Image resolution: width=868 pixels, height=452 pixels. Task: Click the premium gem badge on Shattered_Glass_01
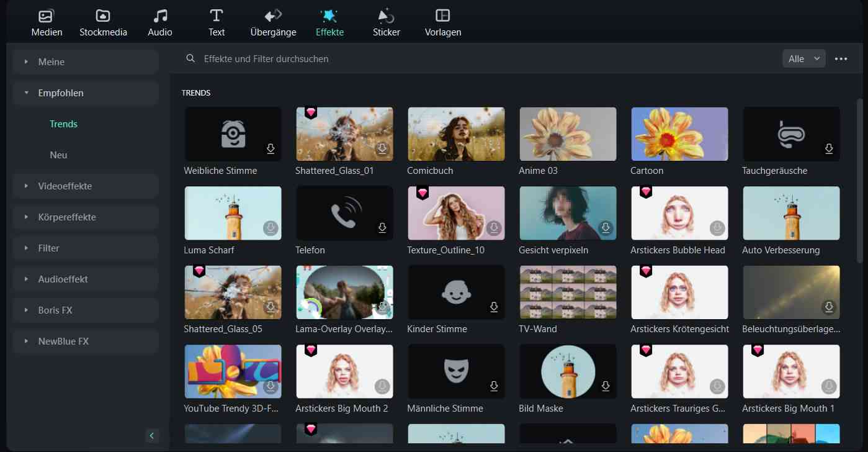311,112
